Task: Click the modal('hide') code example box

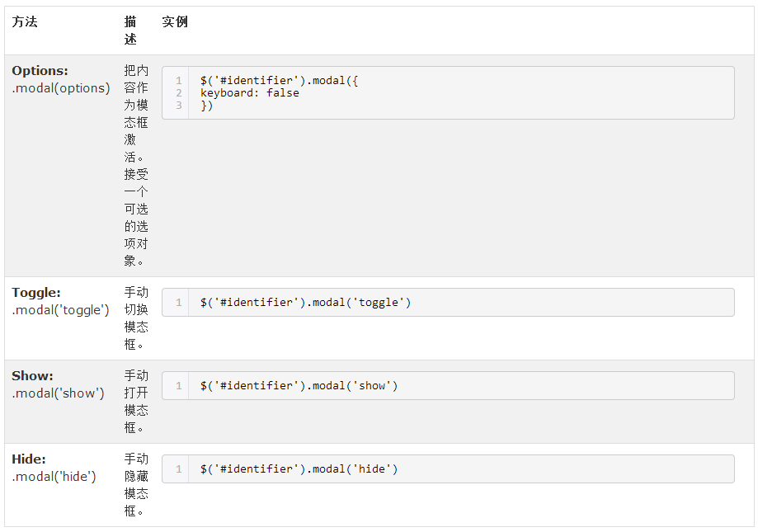Action: [x=448, y=468]
